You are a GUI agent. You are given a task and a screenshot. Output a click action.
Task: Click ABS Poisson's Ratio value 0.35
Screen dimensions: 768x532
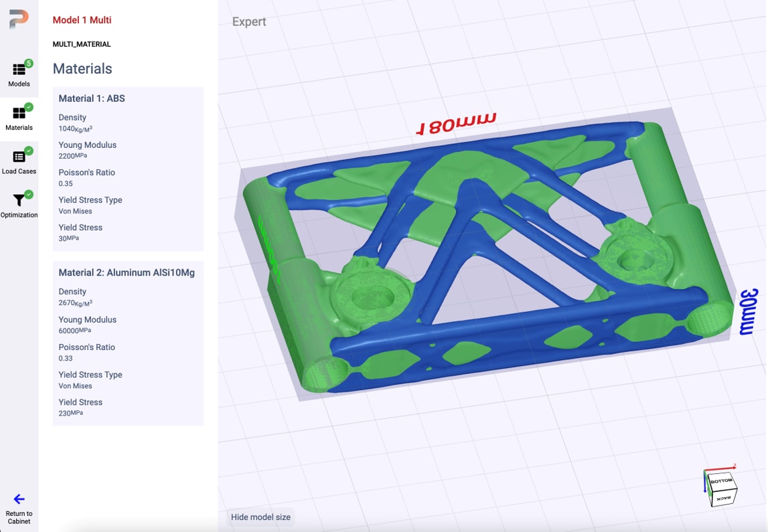pos(66,183)
